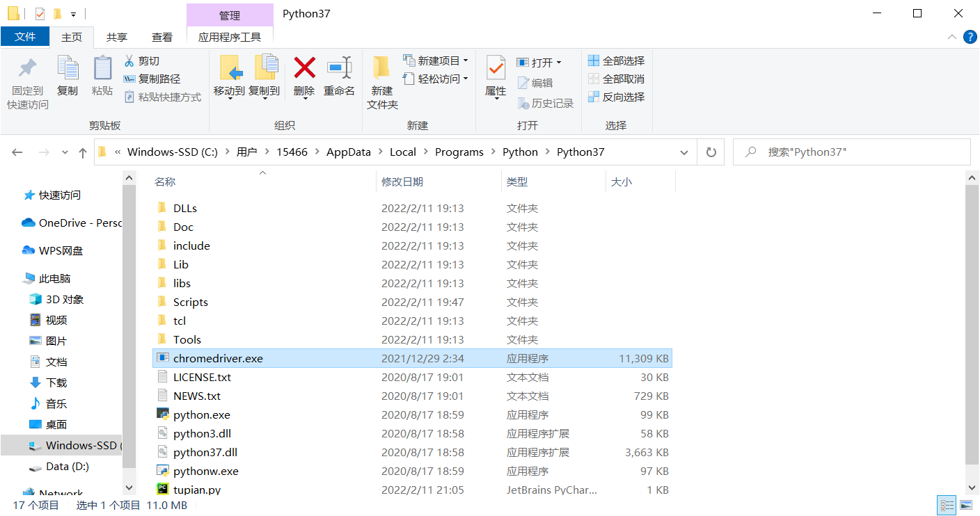Sort by Size (大小) column header

coord(621,182)
